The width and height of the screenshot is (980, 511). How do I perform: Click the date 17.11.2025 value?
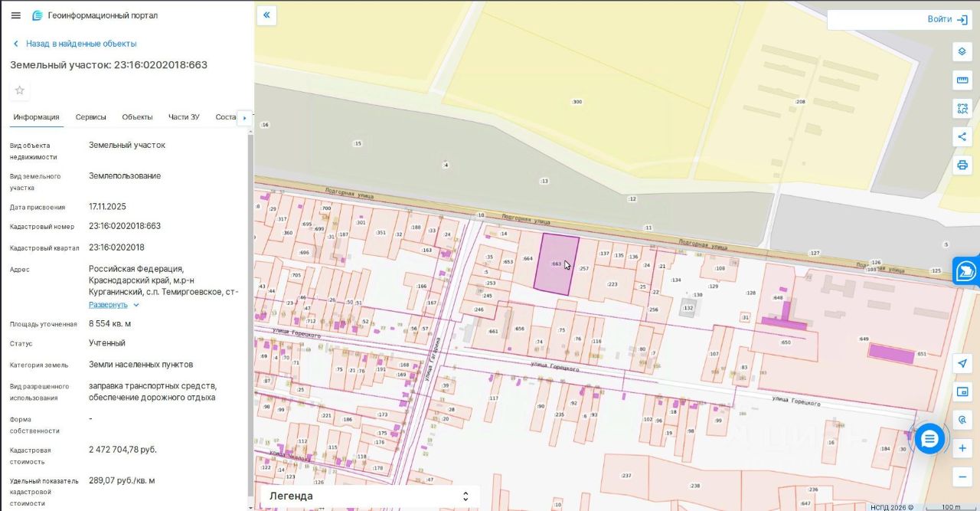coord(108,207)
